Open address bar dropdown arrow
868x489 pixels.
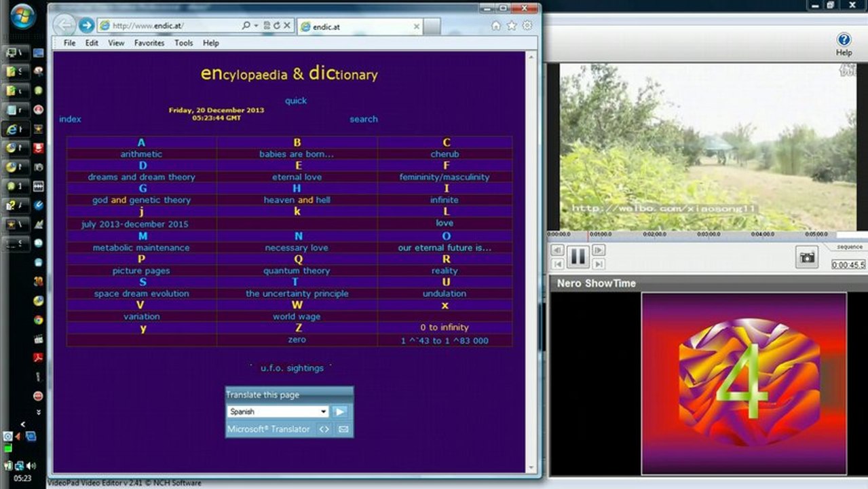(x=257, y=26)
